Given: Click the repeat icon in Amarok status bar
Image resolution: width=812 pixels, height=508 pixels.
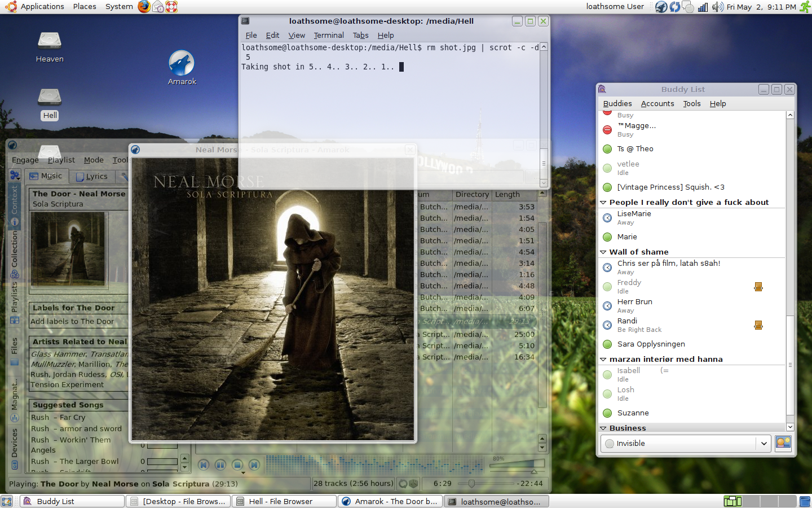Looking at the screenshot, I should (403, 484).
